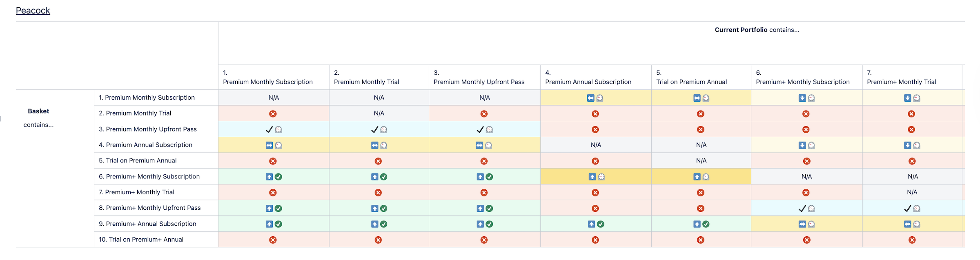This screenshot has height=260, width=980.
Task: Click row label '6. Premium+ Monthly Subscription'
Action: click(x=149, y=177)
